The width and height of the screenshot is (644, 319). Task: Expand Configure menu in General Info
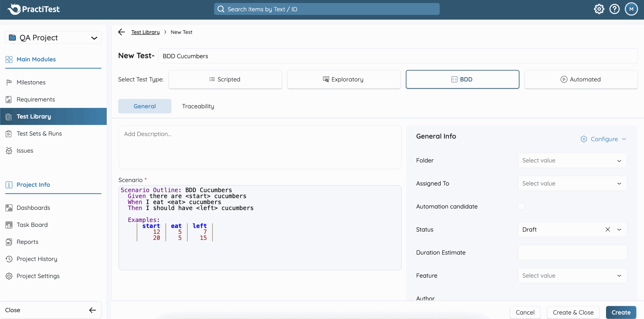pos(604,139)
